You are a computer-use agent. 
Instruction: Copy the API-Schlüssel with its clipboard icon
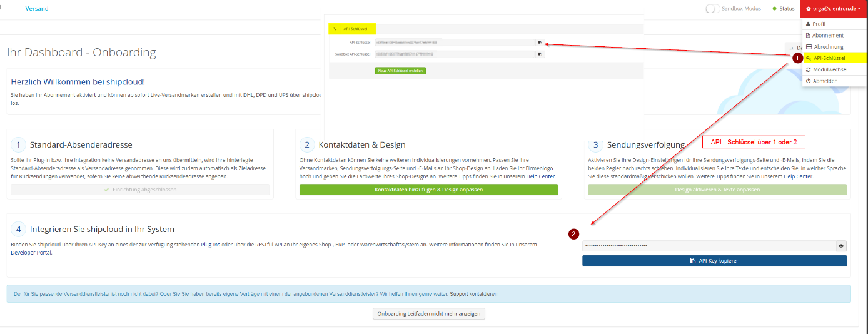click(x=540, y=43)
